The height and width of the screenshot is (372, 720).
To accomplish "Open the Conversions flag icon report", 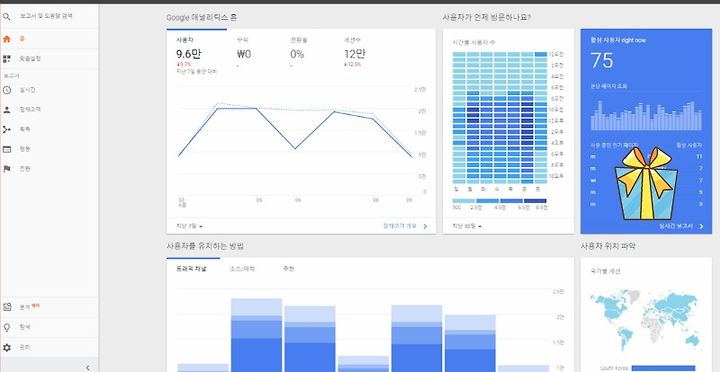I will pos(6,169).
